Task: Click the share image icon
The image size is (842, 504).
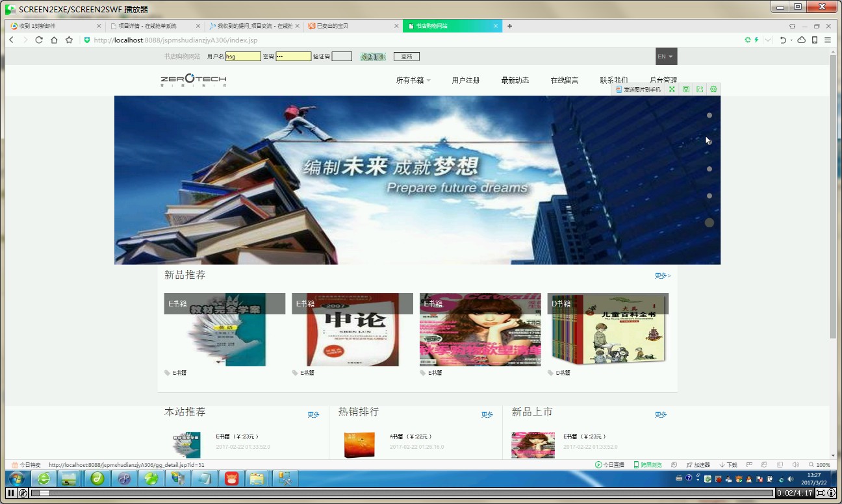Action: click(x=700, y=90)
